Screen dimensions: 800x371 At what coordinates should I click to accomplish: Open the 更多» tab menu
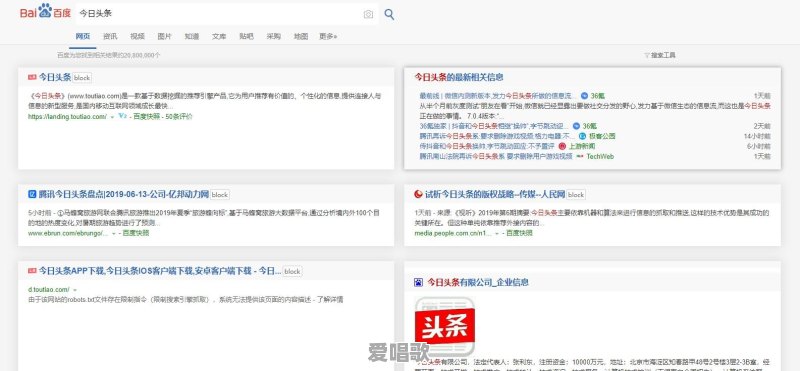[328, 36]
